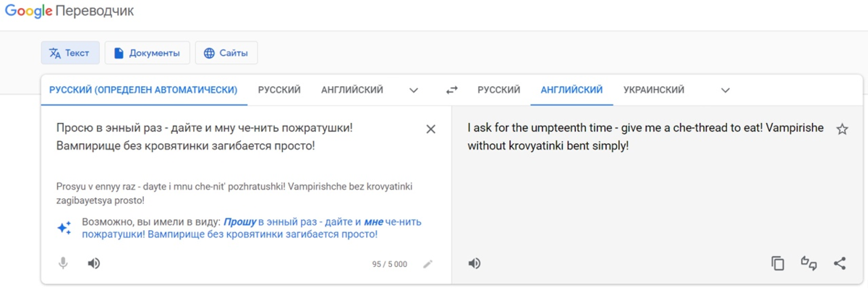Rate this translation with the feedback icon
The height and width of the screenshot is (288, 868).
809,263
